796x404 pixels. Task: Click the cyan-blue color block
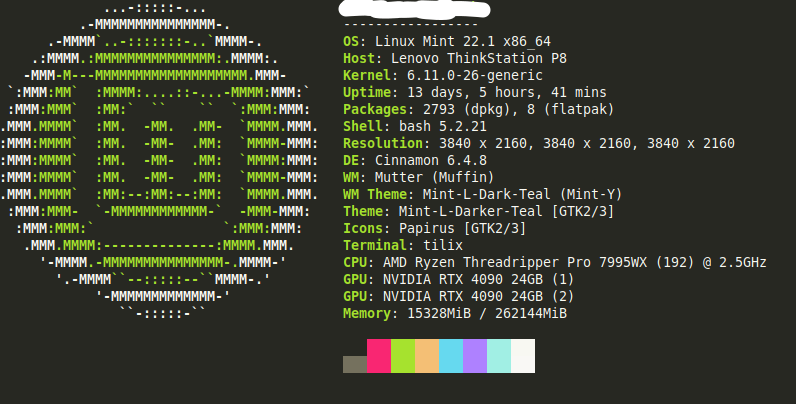pos(451,356)
